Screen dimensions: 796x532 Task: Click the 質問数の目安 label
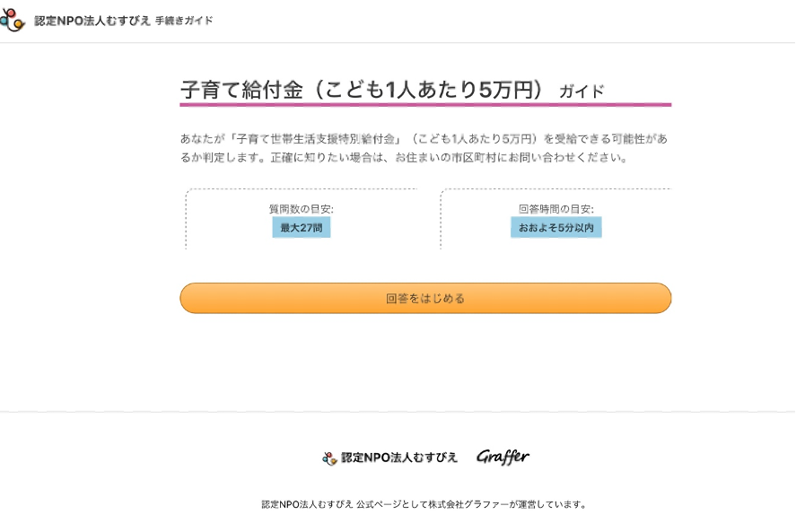click(301, 209)
